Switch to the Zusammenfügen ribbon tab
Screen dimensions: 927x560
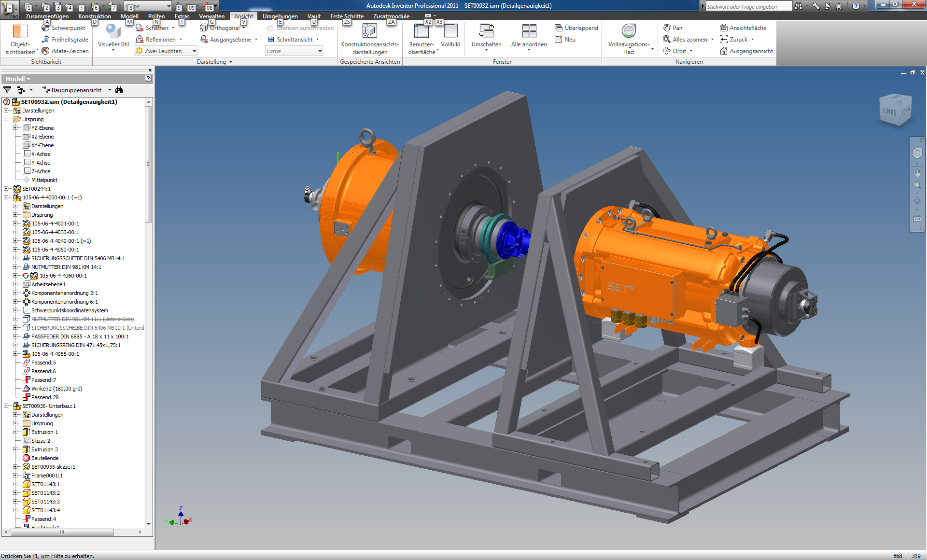[x=47, y=16]
